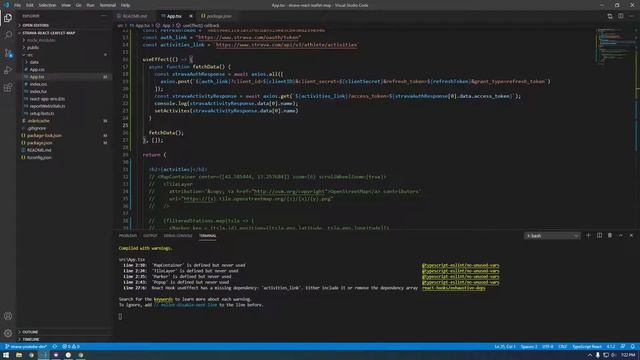Open changes icon at editor top right
The height and width of the screenshot is (360, 640).
610,16
